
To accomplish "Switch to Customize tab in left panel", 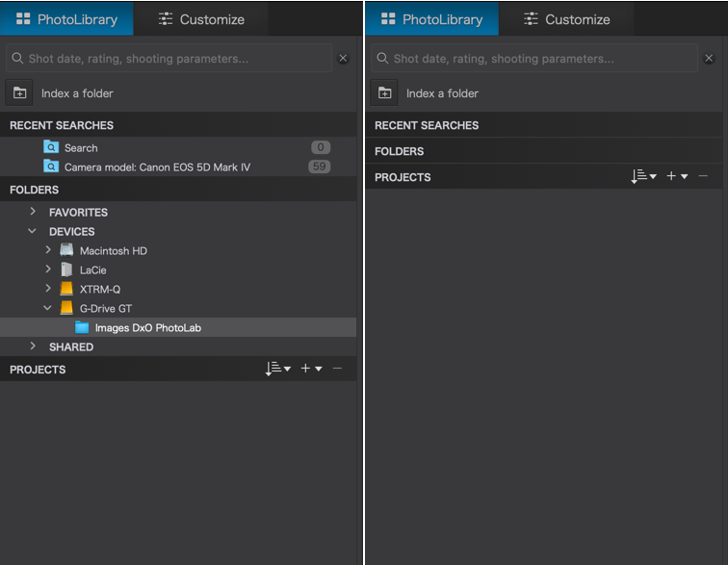I will [x=201, y=19].
